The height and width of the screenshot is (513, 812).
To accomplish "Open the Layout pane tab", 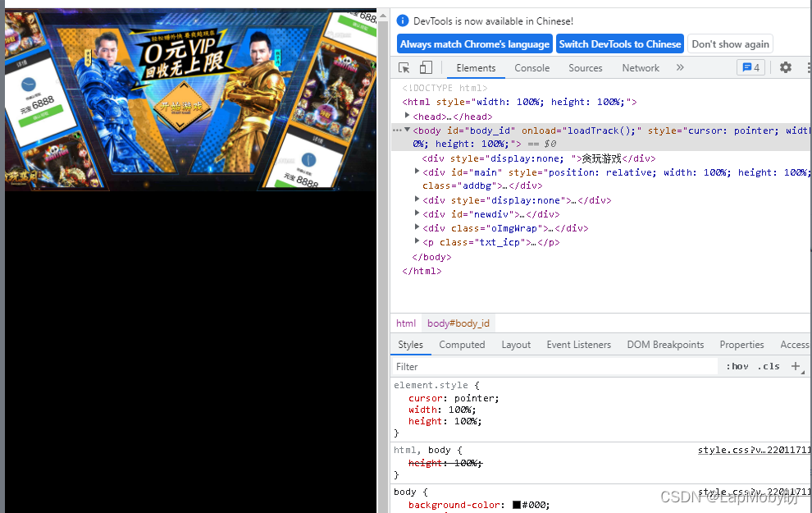I will pos(516,345).
